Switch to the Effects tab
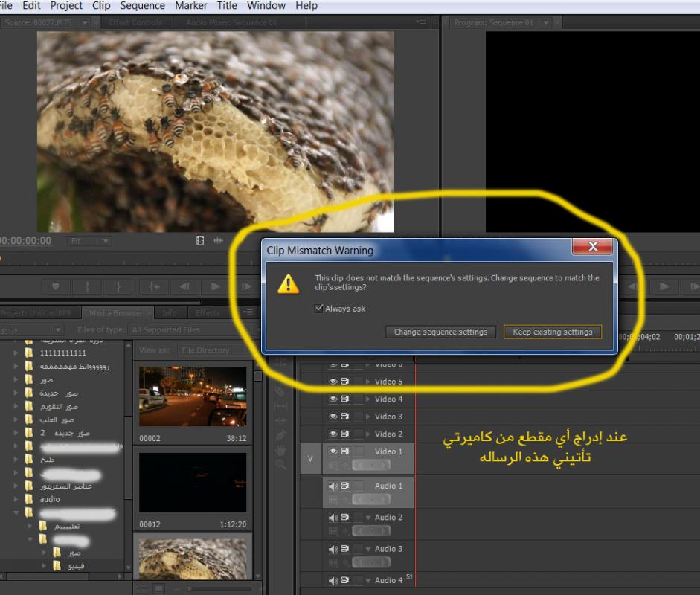This screenshot has height=595, width=700. 208,313
